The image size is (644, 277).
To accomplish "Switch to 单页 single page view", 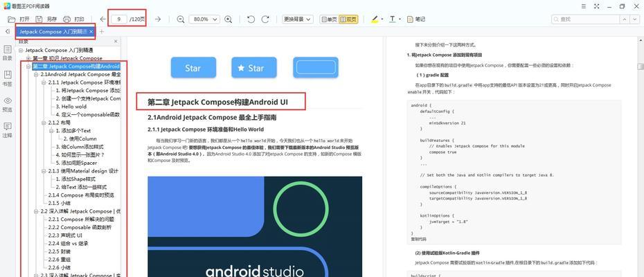I will 329,19.
